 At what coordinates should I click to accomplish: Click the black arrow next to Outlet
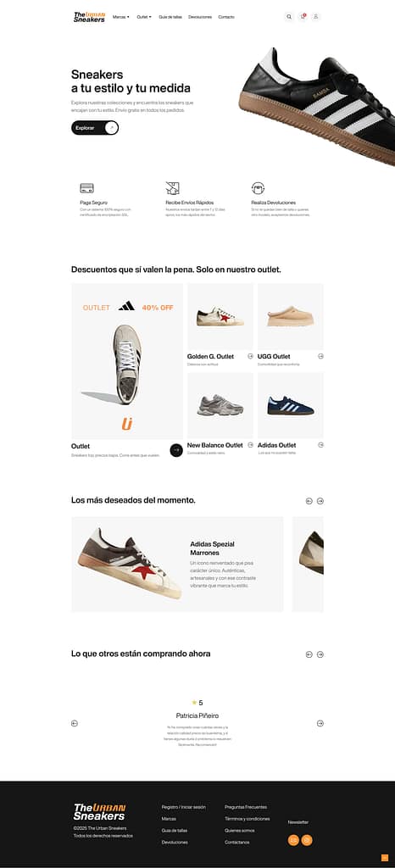(176, 450)
